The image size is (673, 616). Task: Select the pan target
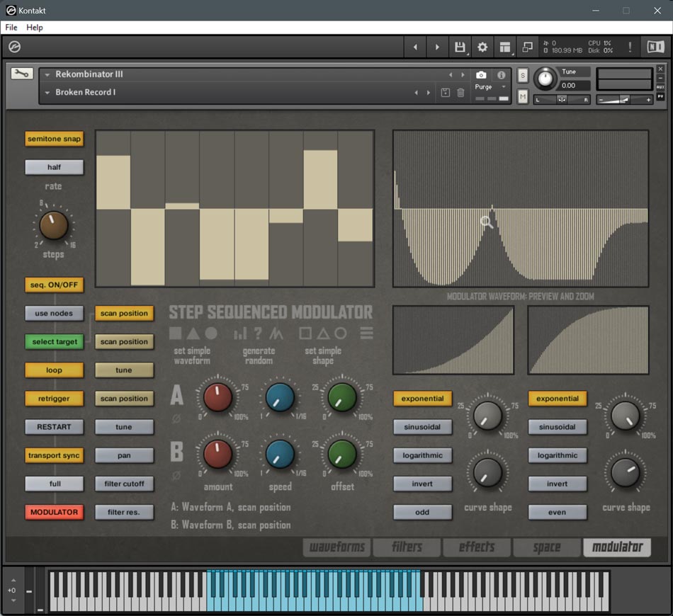point(124,455)
